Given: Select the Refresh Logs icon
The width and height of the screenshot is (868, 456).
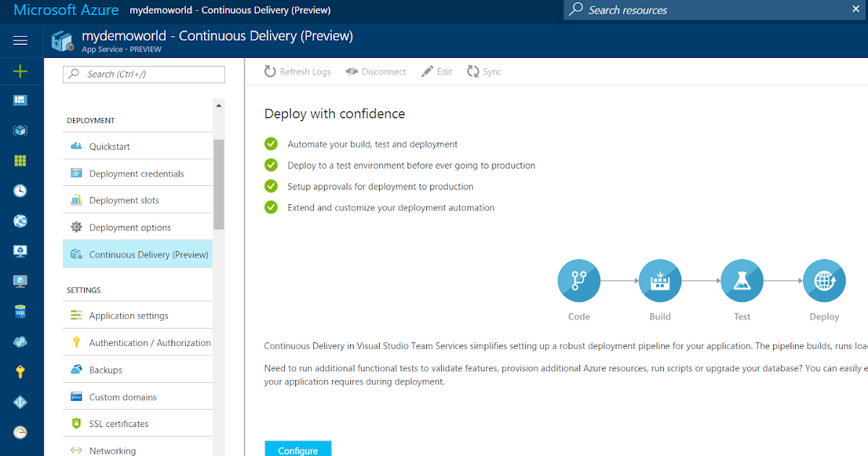Looking at the screenshot, I should (270, 71).
